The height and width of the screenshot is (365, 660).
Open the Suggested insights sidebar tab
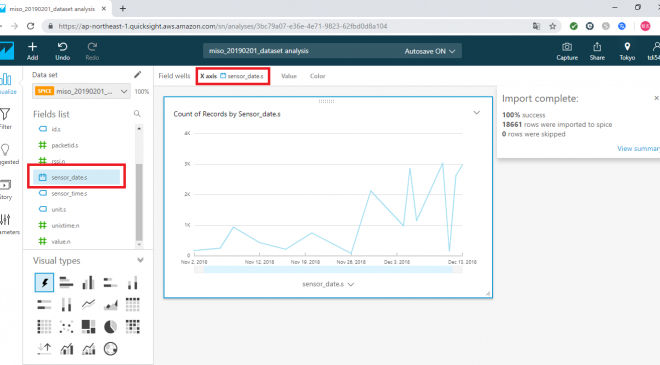point(6,154)
